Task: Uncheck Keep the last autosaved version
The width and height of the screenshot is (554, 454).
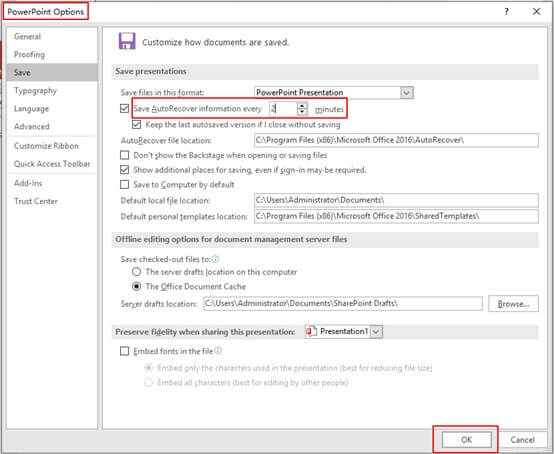Action: pos(136,124)
